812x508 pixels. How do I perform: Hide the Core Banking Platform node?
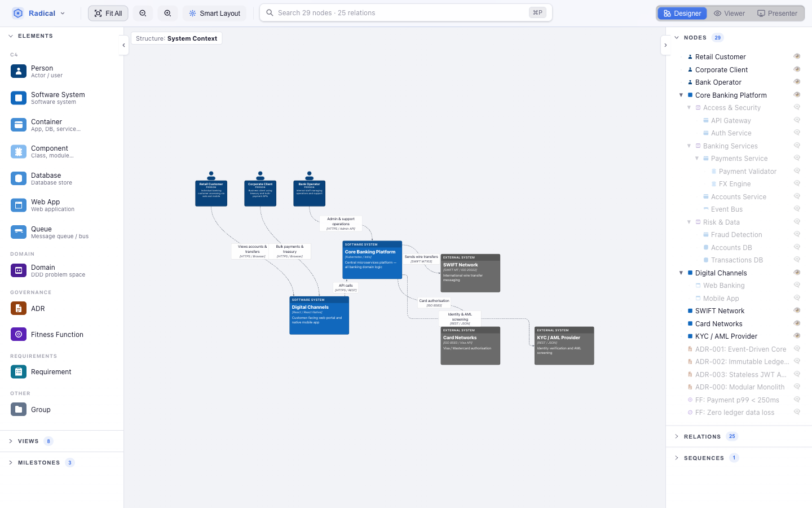[797, 95]
